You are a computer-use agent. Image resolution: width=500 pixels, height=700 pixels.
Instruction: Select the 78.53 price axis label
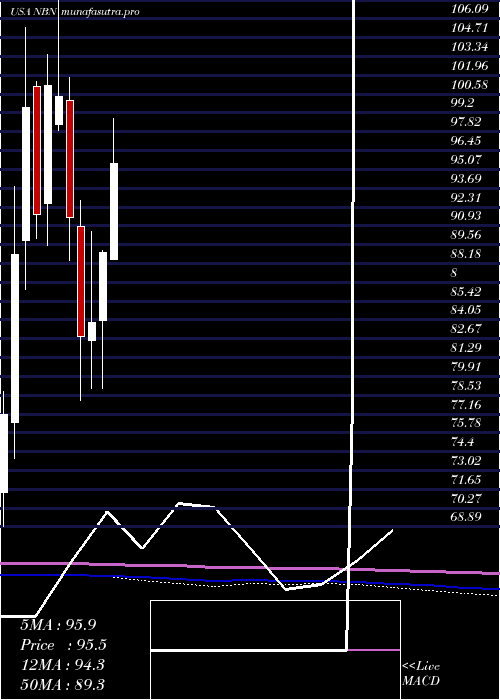coord(466,385)
